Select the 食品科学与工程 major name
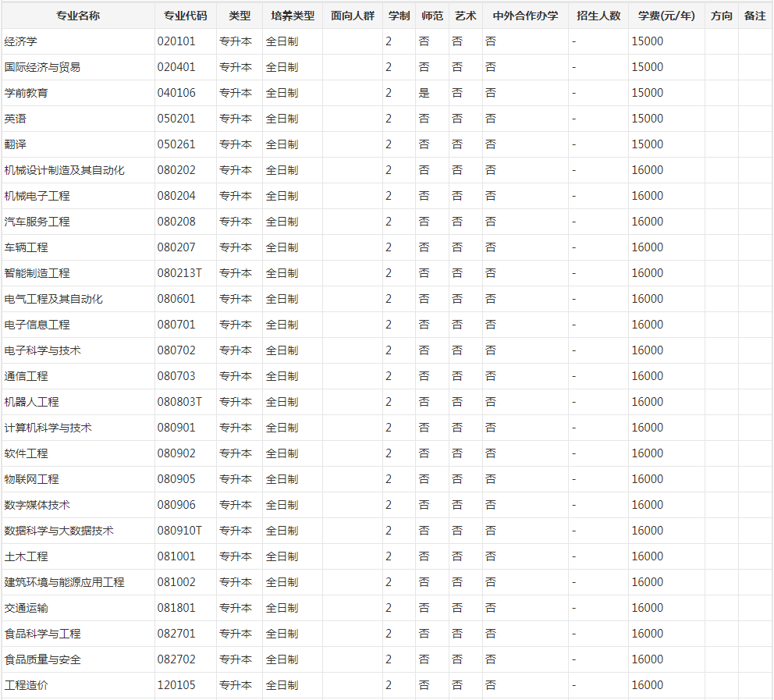Screen dimensions: 774x700 [x=42, y=634]
